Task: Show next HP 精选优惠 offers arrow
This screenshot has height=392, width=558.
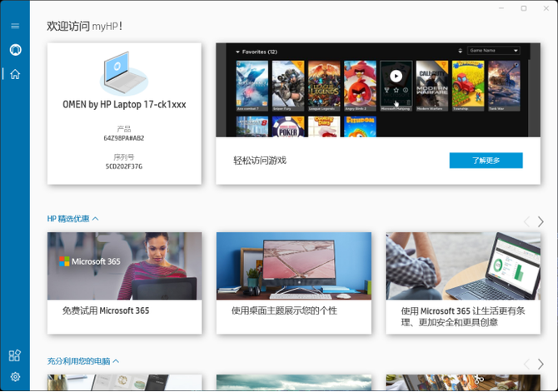Action: click(541, 221)
